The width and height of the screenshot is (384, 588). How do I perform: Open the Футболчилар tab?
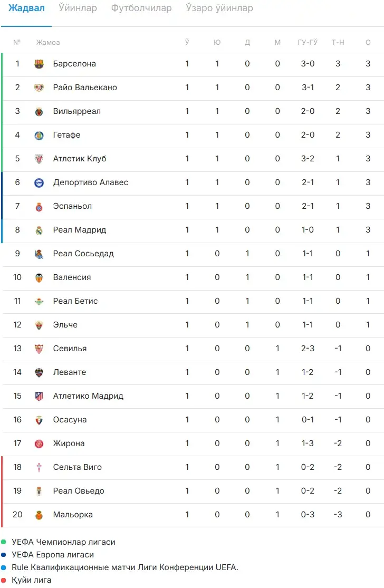pyautogui.click(x=141, y=8)
